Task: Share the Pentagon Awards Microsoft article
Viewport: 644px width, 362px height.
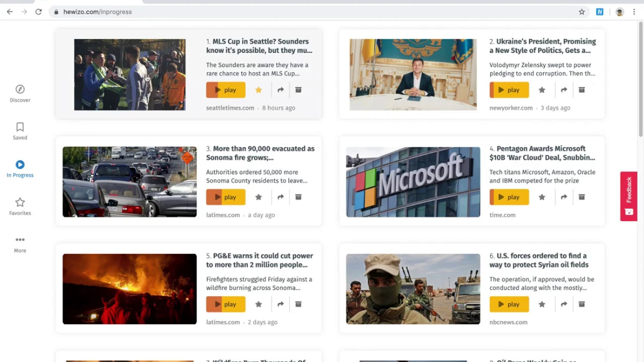Action: tap(564, 197)
